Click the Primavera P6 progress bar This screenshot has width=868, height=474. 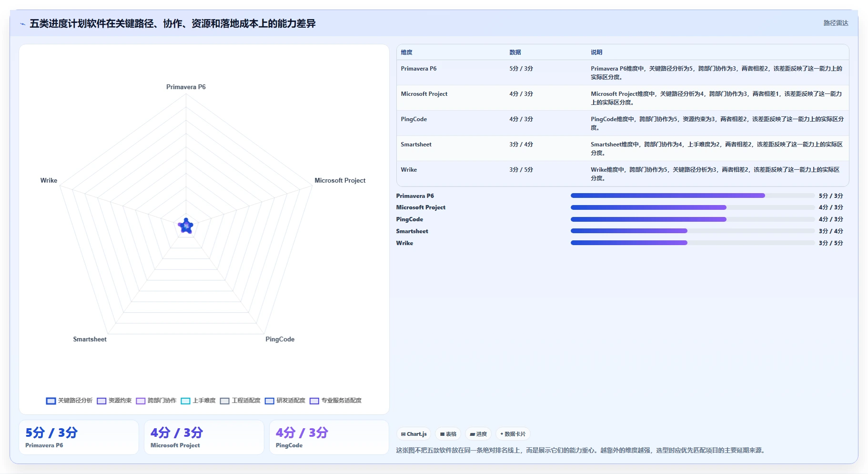693,196
